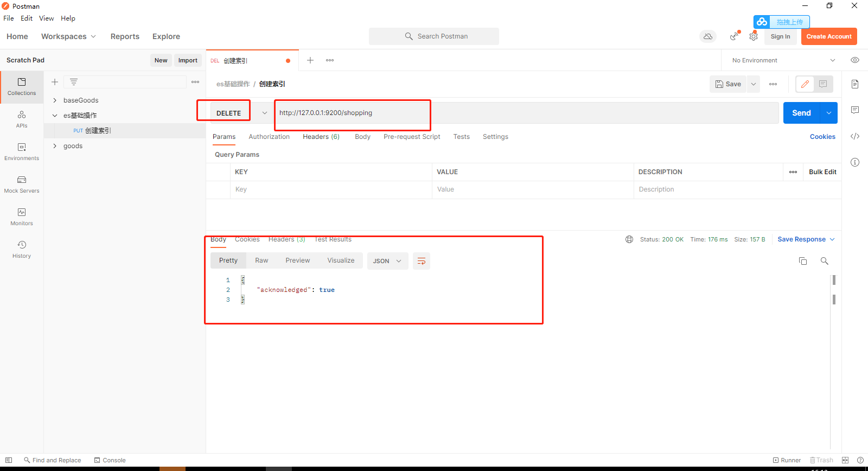Click the Search Postman field
Viewport: 868px width, 471px height.
pyautogui.click(x=434, y=36)
